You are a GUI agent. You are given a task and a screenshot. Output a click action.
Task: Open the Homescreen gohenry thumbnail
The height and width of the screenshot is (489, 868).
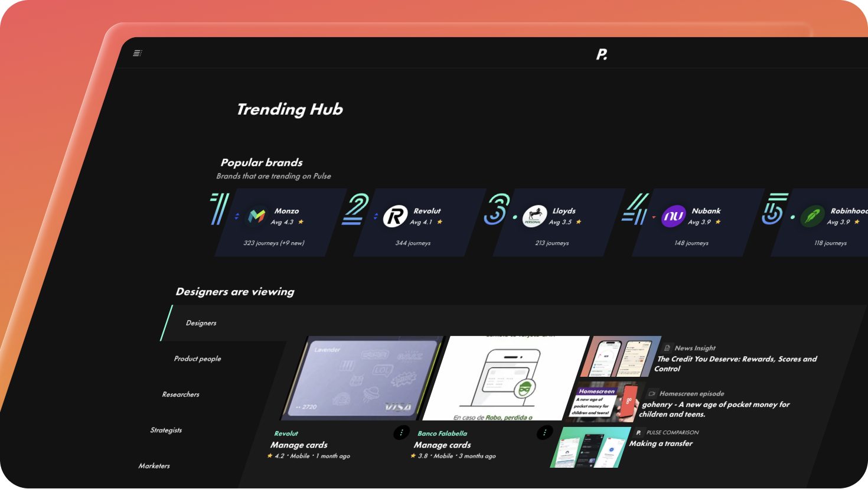[x=605, y=402]
